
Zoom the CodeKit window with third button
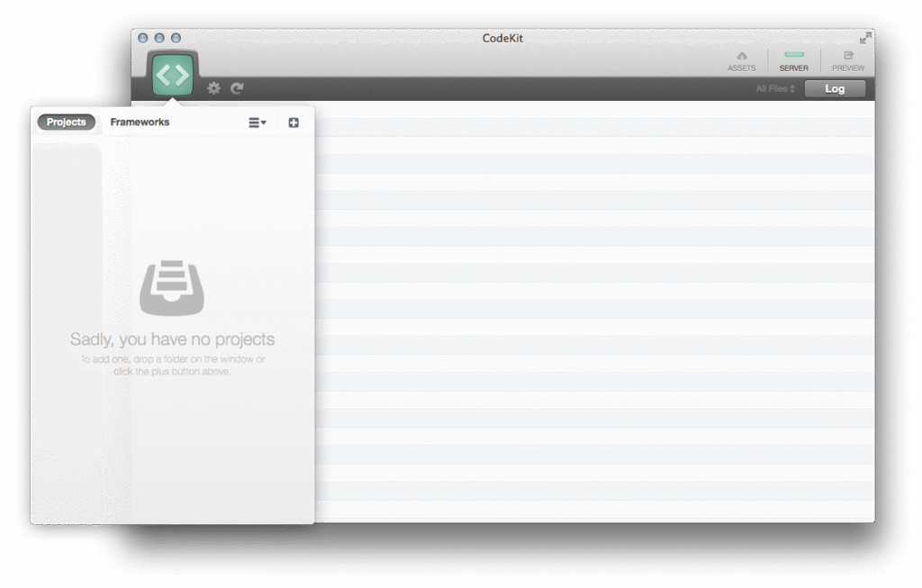[176, 38]
